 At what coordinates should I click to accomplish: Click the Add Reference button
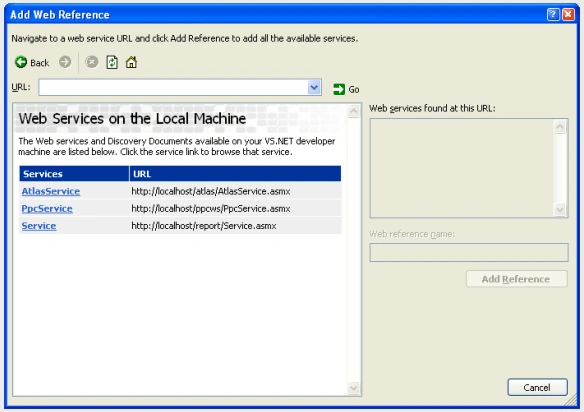[x=517, y=279]
